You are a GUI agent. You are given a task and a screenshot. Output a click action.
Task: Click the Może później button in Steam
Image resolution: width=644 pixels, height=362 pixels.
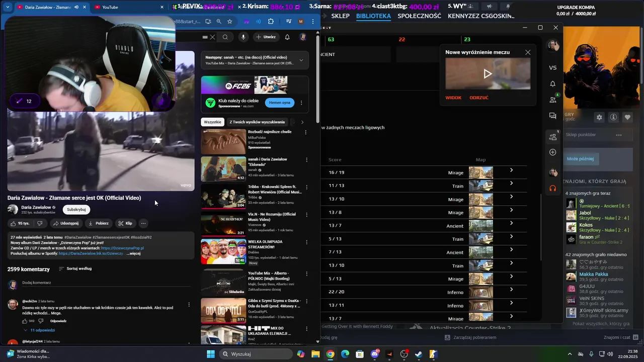click(x=580, y=159)
